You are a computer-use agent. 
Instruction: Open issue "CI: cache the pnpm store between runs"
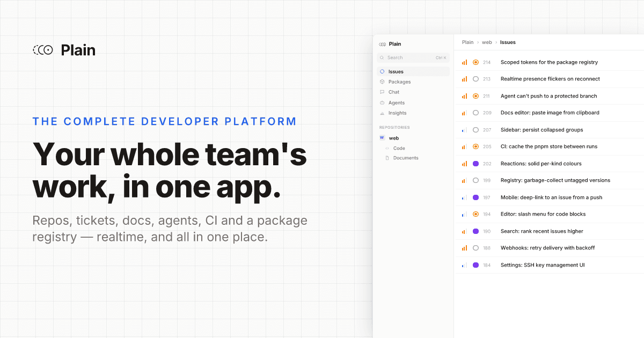549,146
